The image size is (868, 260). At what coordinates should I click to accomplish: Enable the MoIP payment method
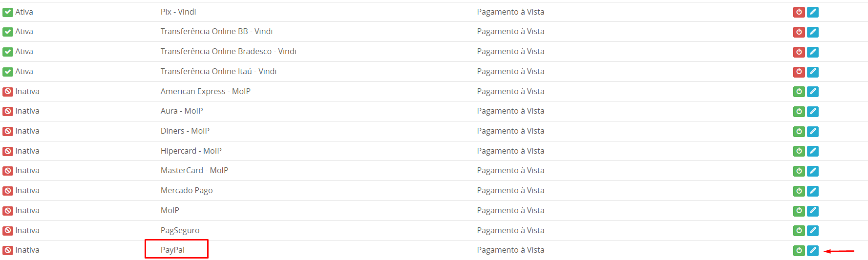799,211
